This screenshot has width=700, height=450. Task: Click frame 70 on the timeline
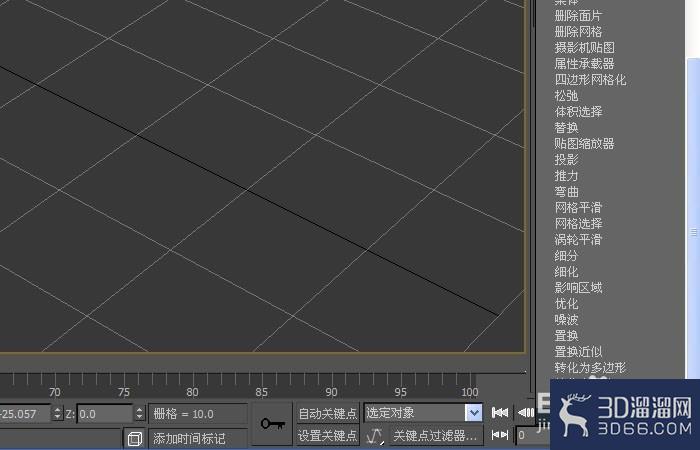54,392
